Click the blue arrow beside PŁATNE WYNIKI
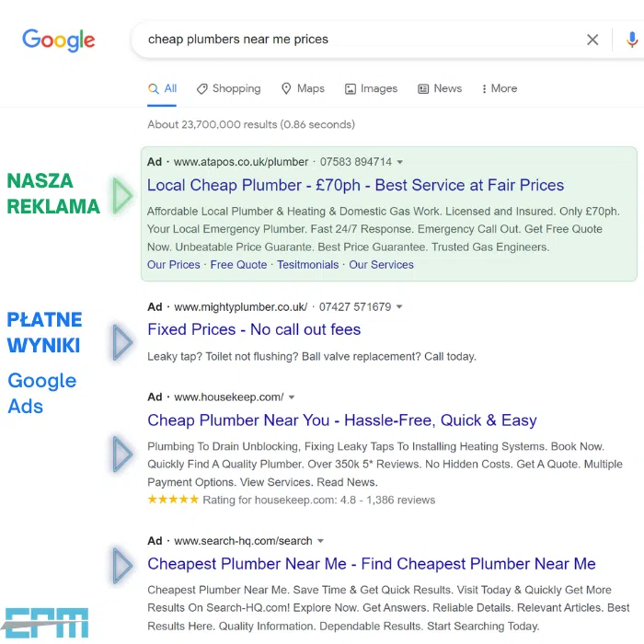Image resolution: width=644 pixels, height=644 pixels. [x=122, y=342]
